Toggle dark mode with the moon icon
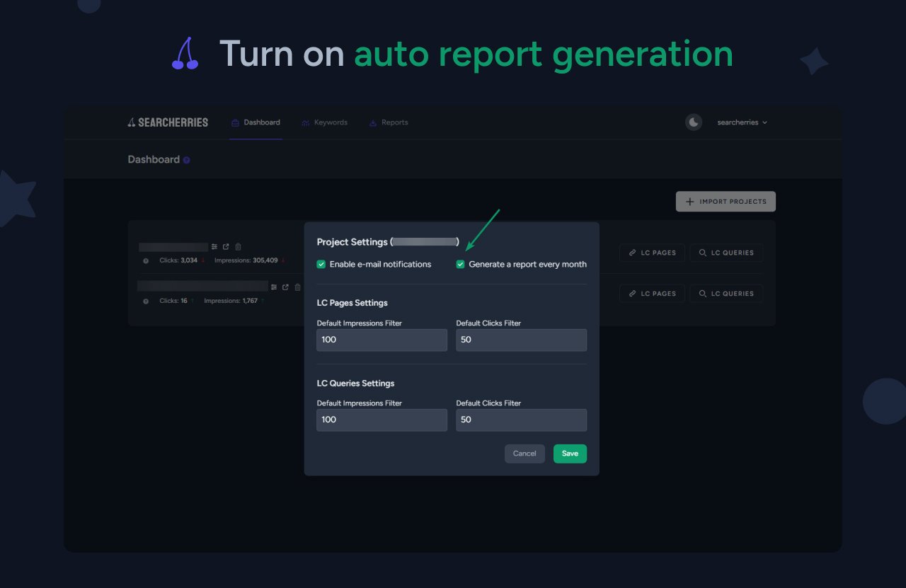Image resolution: width=906 pixels, height=588 pixels. point(694,122)
